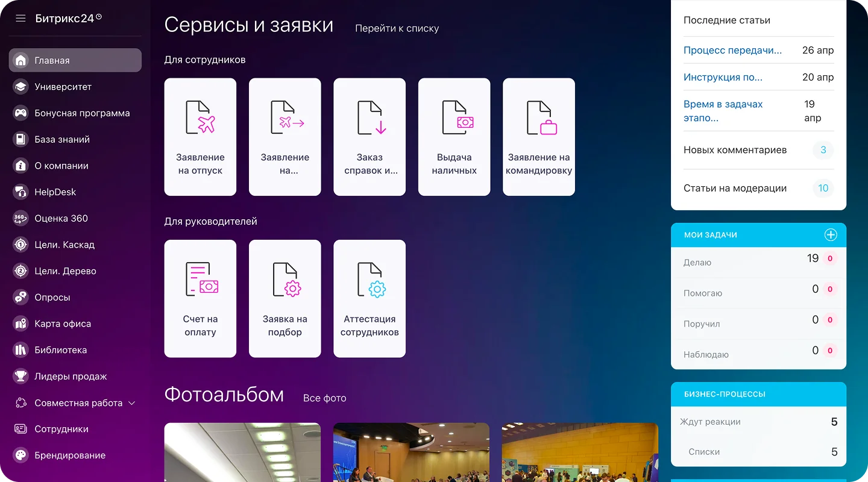Viewport: 868px width, 482px height.
Task: Click the Лидеры продаж trophy icon
Action: [21, 377]
